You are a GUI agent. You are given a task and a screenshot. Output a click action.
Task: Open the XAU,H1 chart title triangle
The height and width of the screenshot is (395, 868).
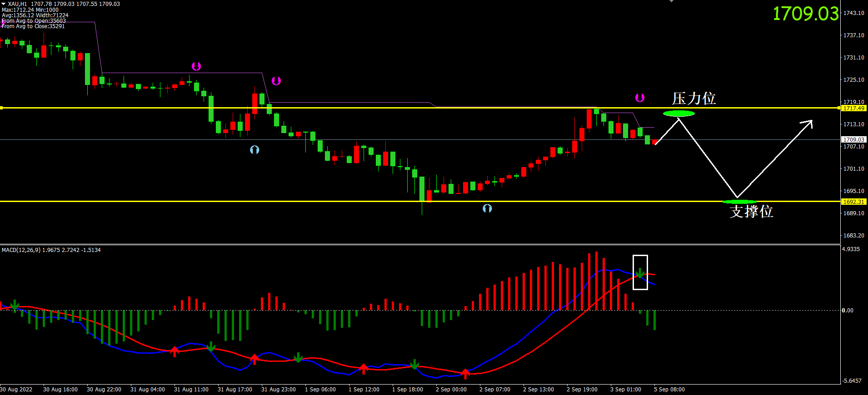[x=4, y=4]
